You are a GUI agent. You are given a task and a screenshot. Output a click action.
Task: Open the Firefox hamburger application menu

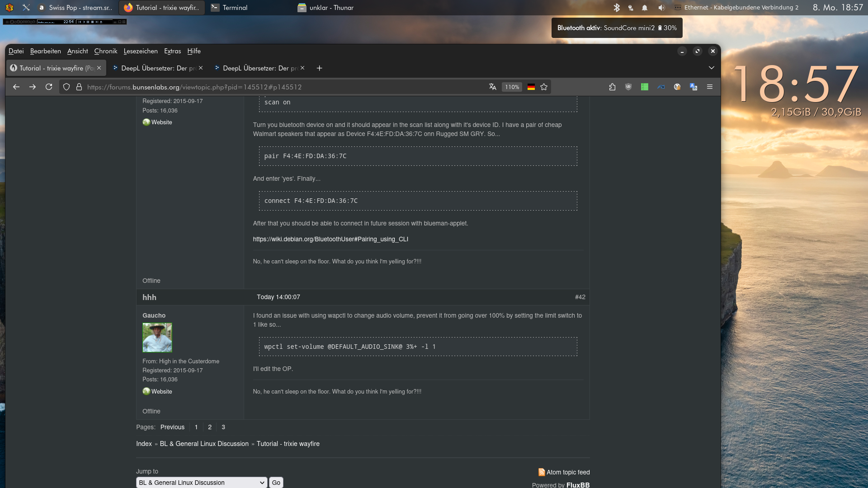tap(710, 87)
